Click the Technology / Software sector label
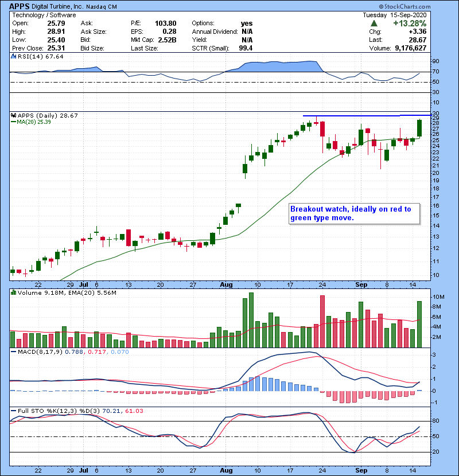459x476 pixels. (x=44, y=15)
